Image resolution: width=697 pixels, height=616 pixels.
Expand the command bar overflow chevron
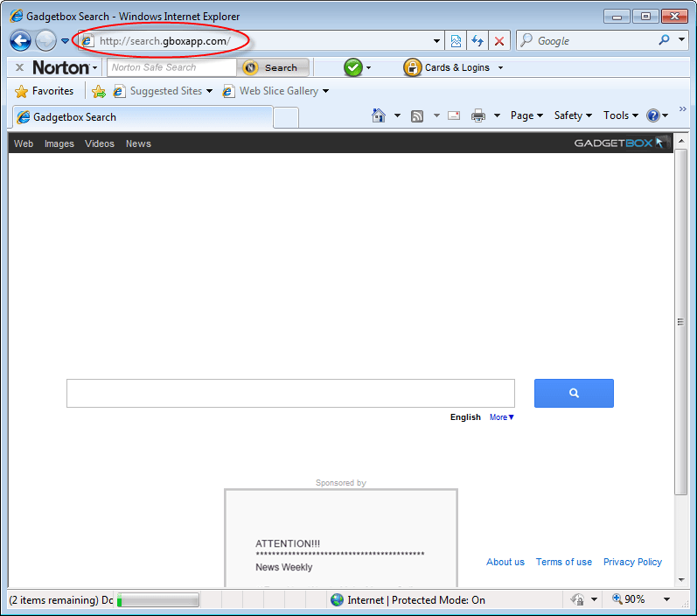pyautogui.click(x=683, y=109)
